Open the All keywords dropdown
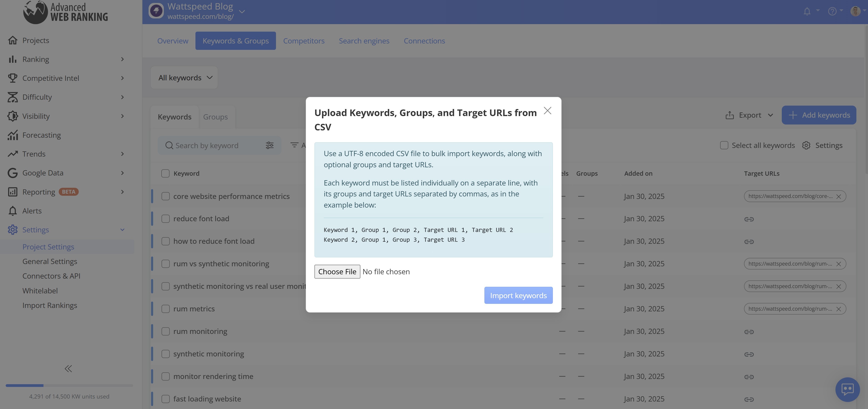 click(x=184, y=78)
